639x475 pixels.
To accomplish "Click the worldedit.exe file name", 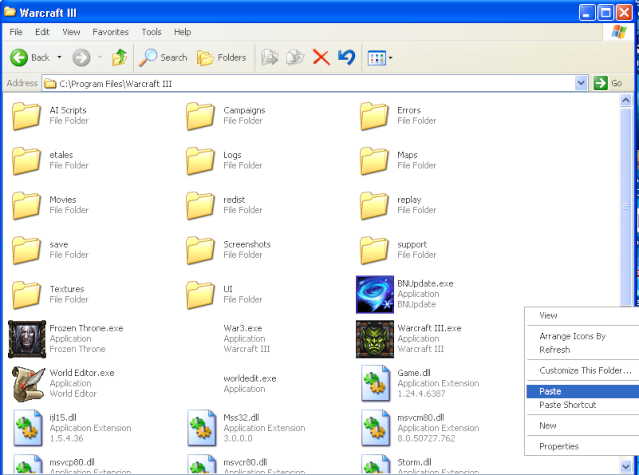I will click(x=250, y=378).
